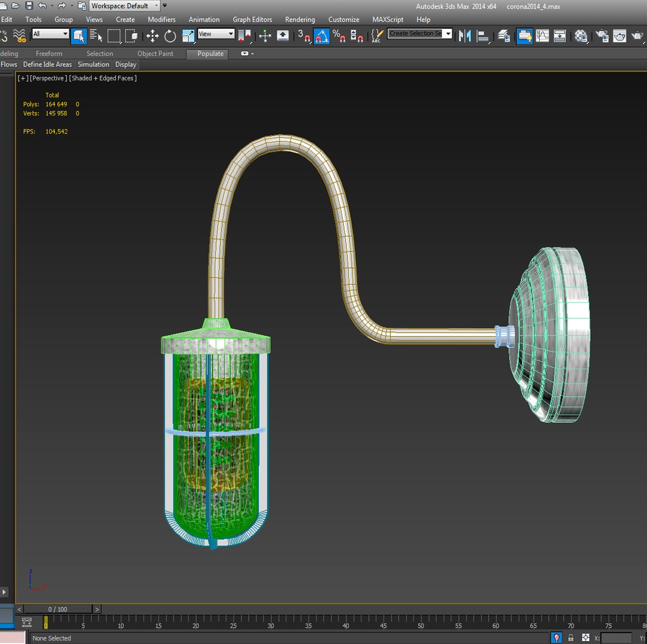Open the Material Editor

click(581, 36)
